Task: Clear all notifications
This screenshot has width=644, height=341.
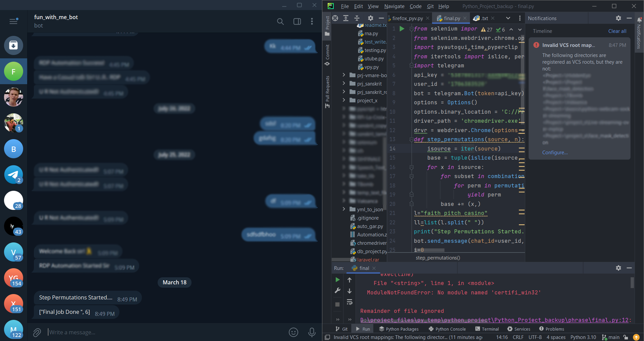Action: click(x=617, y=31)
